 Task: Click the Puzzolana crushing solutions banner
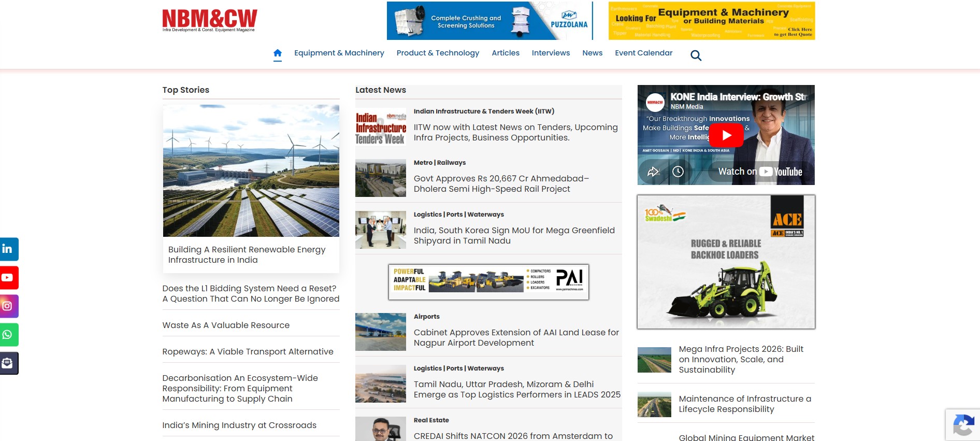tap(489, 21)
